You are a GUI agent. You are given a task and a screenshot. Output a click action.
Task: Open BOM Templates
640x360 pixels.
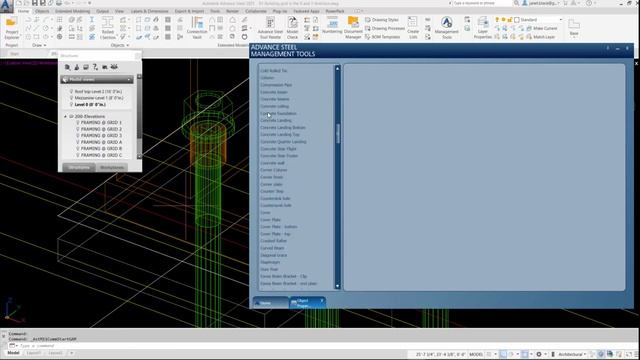click(382, 37)
